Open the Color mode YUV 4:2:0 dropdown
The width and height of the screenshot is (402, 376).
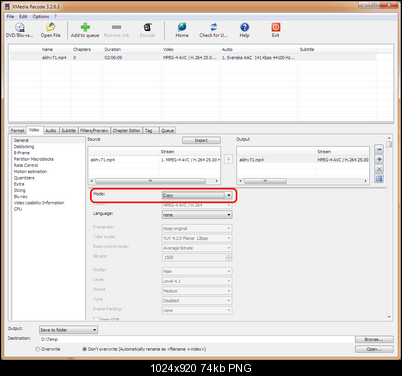point(197,238)
